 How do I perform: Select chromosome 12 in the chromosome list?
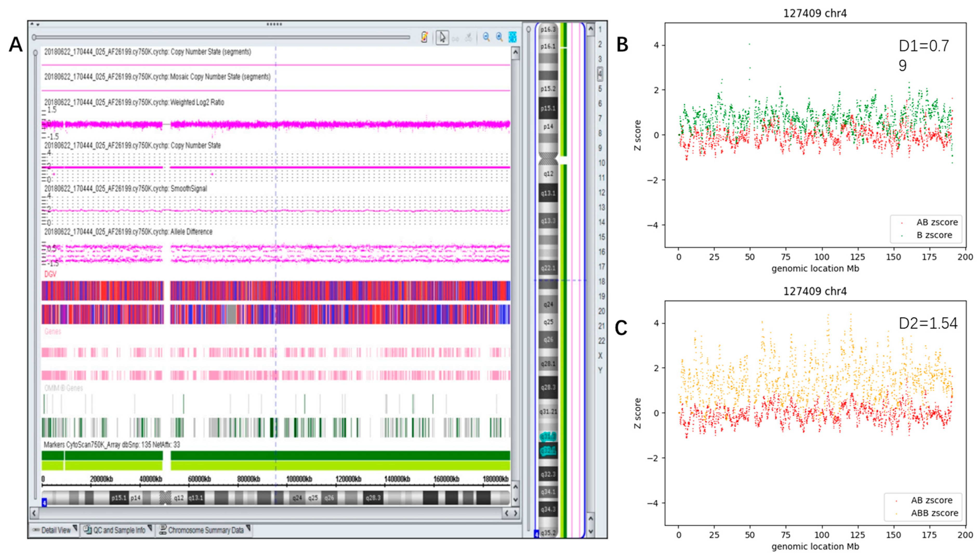[x=602, y=192]
